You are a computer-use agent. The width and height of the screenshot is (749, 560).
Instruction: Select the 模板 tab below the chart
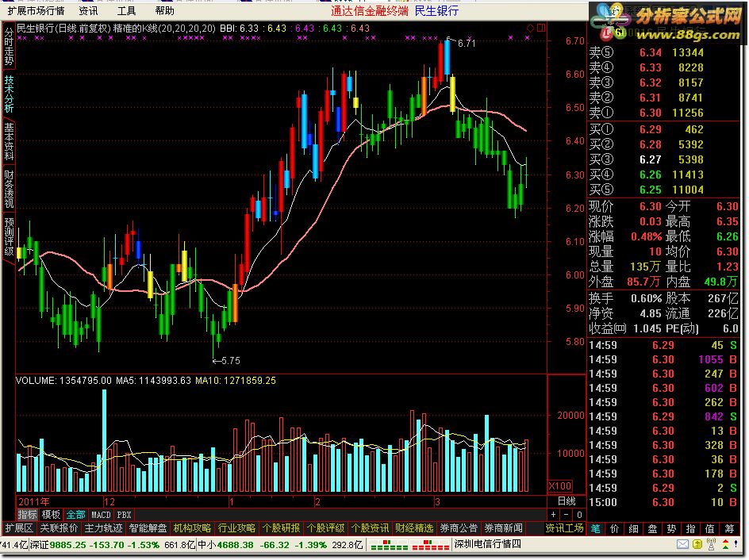pyautogui.click(x=51, y=515)
